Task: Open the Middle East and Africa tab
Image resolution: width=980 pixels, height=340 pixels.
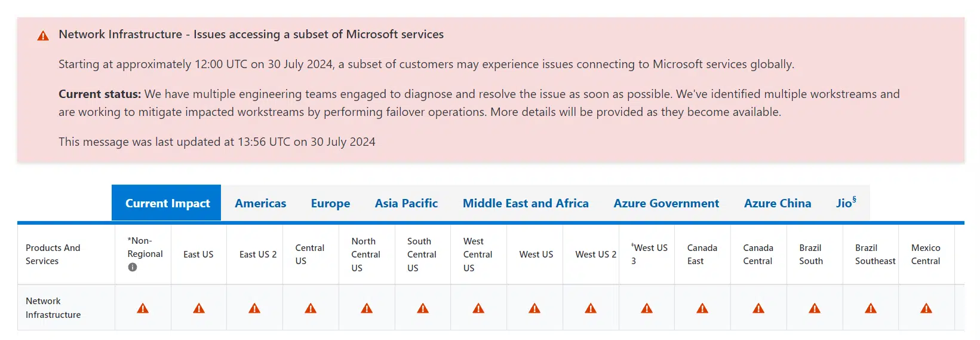Action: pyautogui.click(x=526, y=203)
